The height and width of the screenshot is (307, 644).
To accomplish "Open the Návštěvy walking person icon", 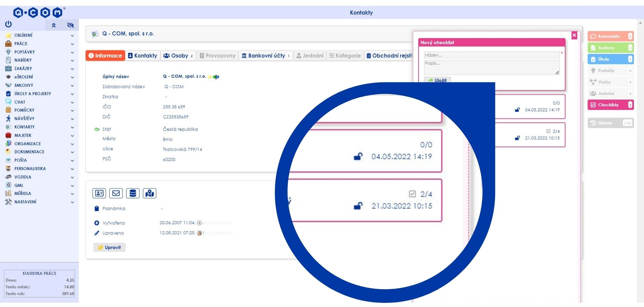I will 8,118.
